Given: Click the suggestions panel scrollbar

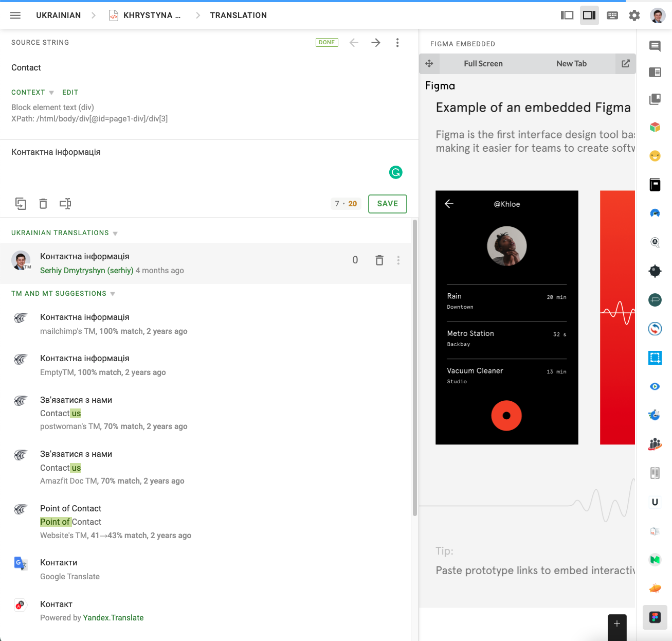Looking at the screenshot, I should (415, 368).
